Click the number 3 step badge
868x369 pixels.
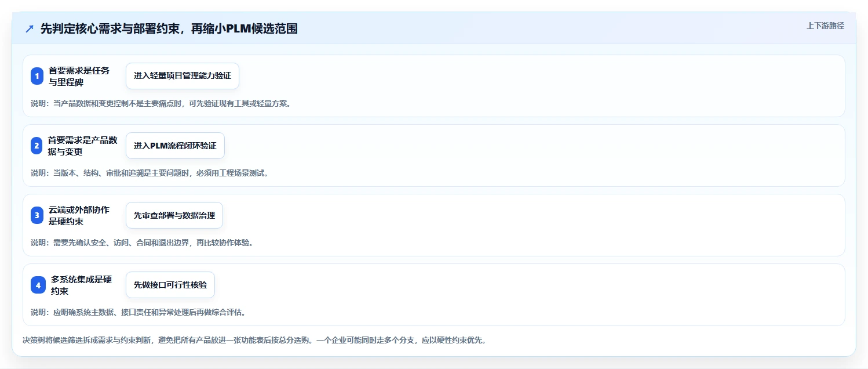pyautogui.click(x=37, y=215)
